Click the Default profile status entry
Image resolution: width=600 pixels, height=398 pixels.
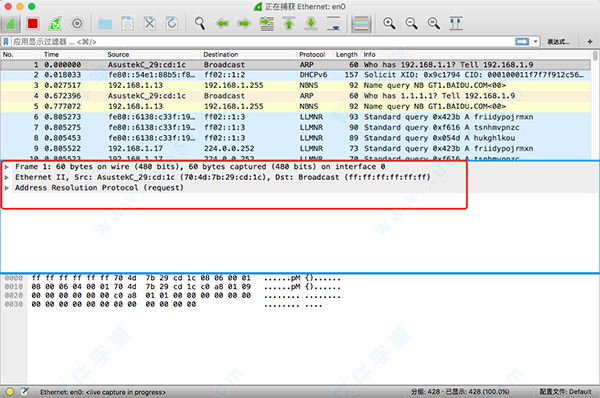coord(565,392)
